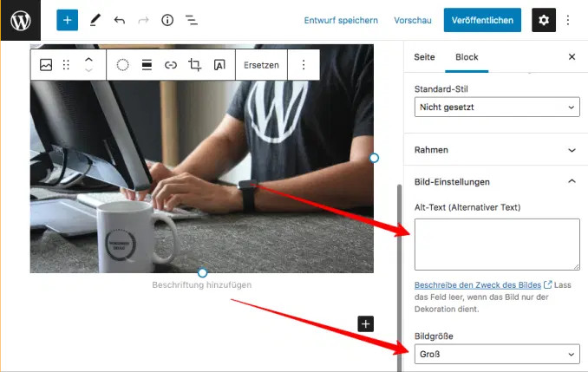The image size is (588, 372).
Task: Click into the Alt-Text field
Action: pyautogui.click(x=497, y=244)
